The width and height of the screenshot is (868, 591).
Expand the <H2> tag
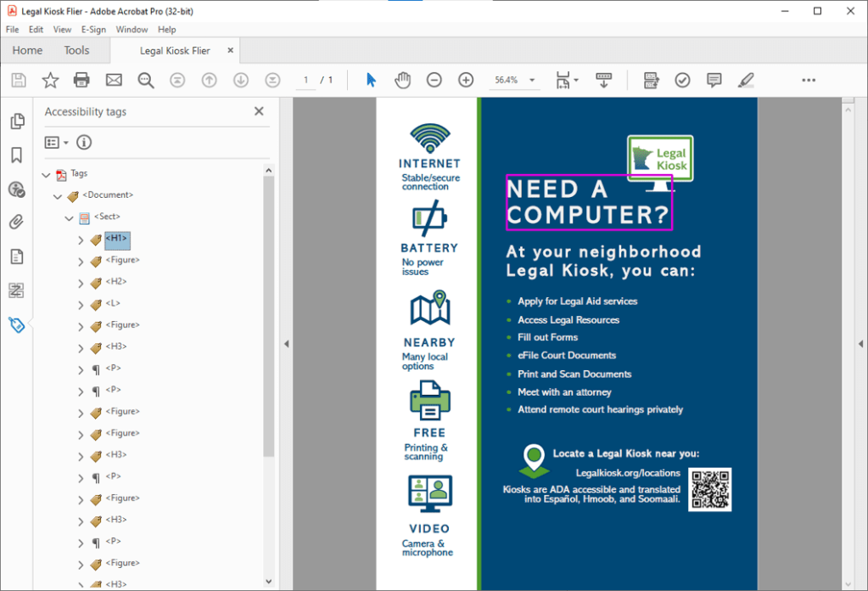tap(81, 281)
